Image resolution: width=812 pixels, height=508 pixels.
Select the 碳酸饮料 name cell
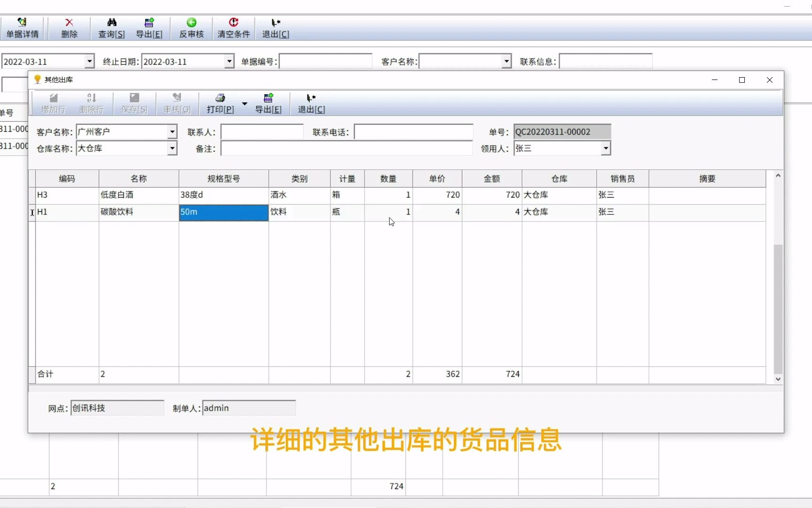(x=139, y=212)
